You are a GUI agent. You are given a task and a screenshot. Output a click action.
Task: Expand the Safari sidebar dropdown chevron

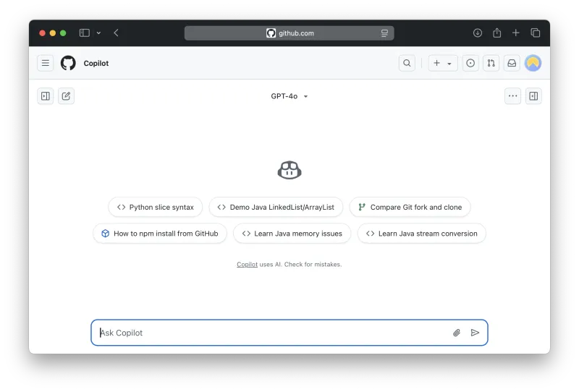(98, 33)
